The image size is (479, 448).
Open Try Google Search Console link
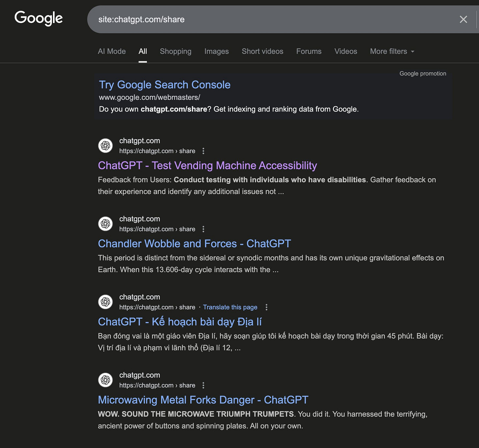165,85
